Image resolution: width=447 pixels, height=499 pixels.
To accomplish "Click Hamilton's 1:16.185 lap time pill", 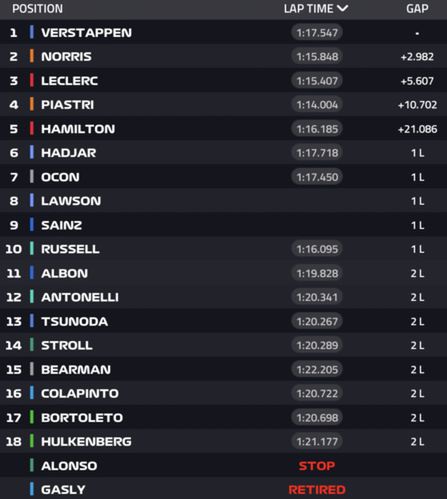I will pos(317,129).
